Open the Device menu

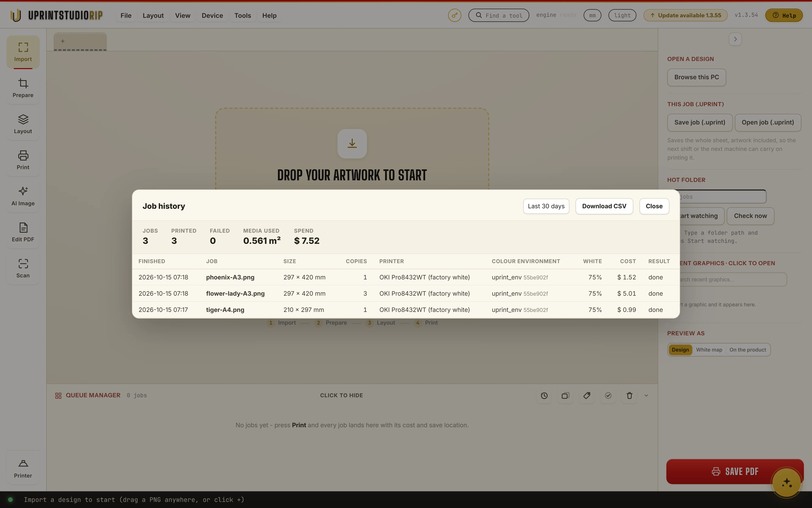coord(212,15)
